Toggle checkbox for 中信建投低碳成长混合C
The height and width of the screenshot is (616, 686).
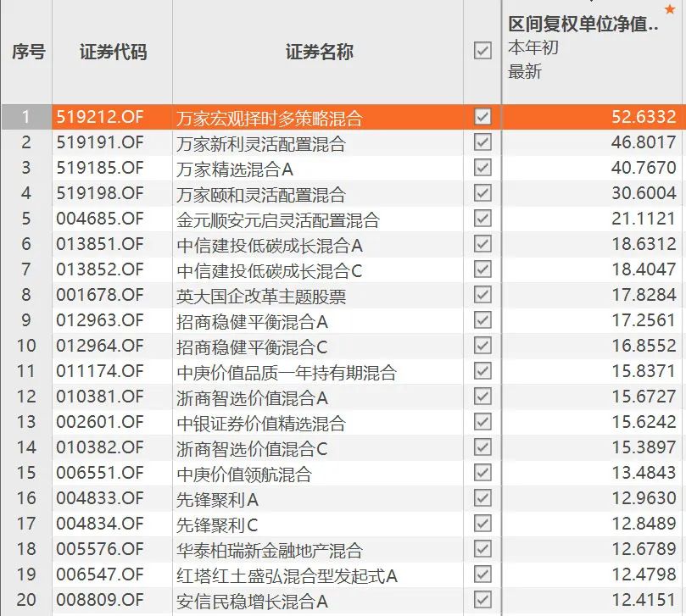482,269
